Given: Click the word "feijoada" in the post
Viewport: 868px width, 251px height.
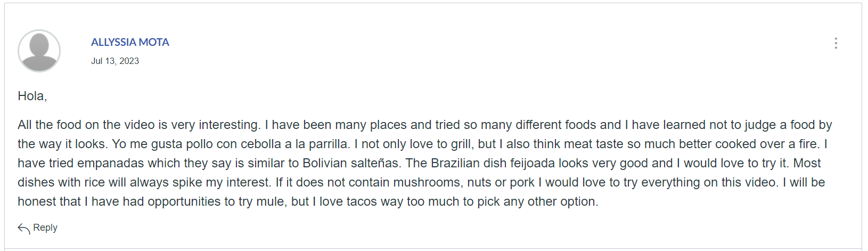Looking at the screenshot, I should click(534, 163).
